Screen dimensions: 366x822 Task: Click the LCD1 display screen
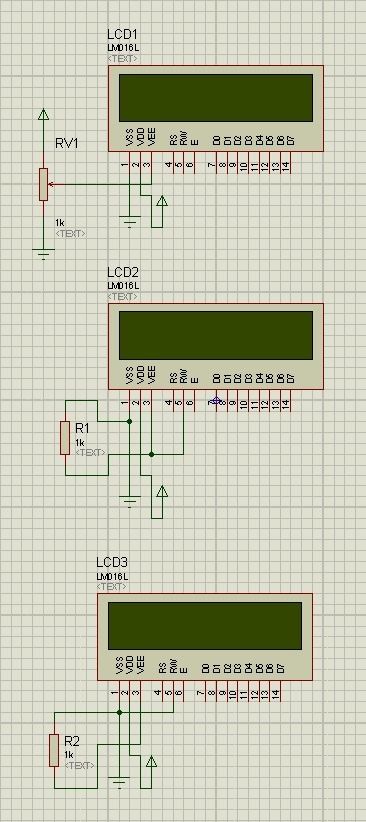(216, 98)
